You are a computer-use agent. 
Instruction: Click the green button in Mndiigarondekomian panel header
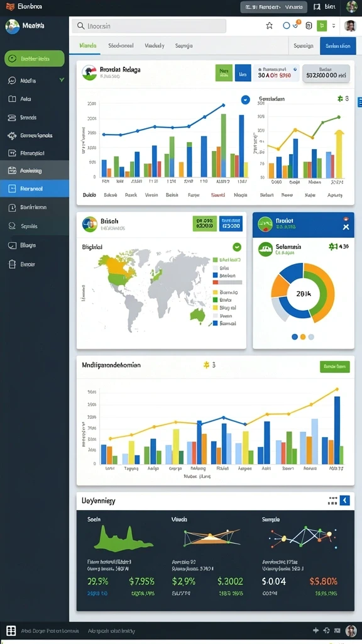[334, 367]
